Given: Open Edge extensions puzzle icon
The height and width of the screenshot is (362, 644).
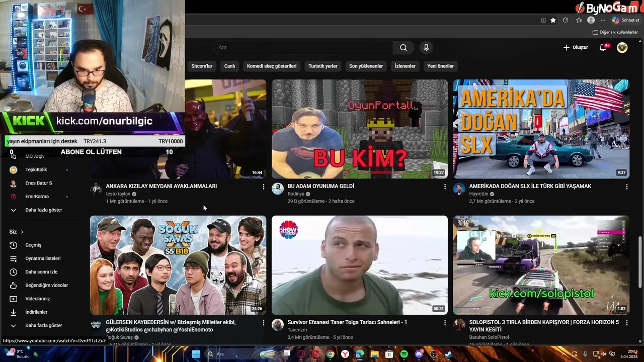Looking at the screenshot, I should [566, 20].
